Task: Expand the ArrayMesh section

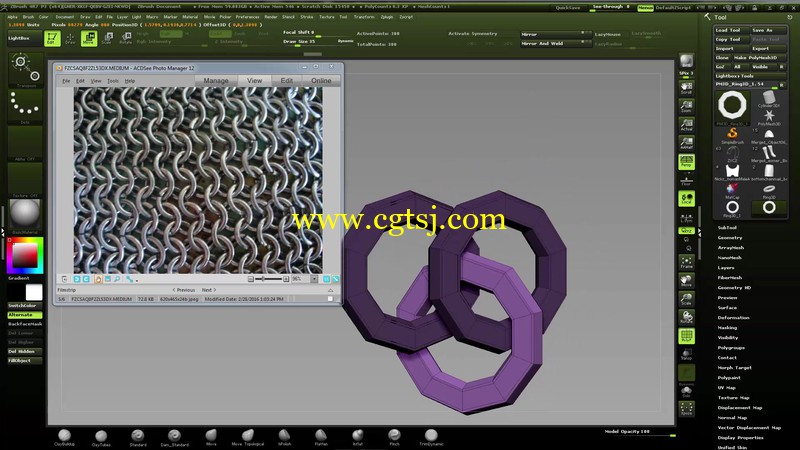Action: (x=731, y=247)
